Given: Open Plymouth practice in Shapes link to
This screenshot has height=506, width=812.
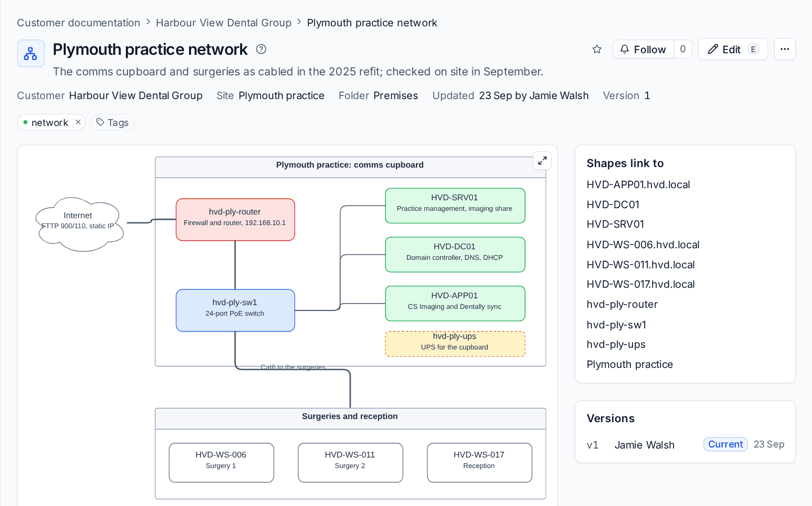Looking at the screenshot, I should (x=630, y=364).
